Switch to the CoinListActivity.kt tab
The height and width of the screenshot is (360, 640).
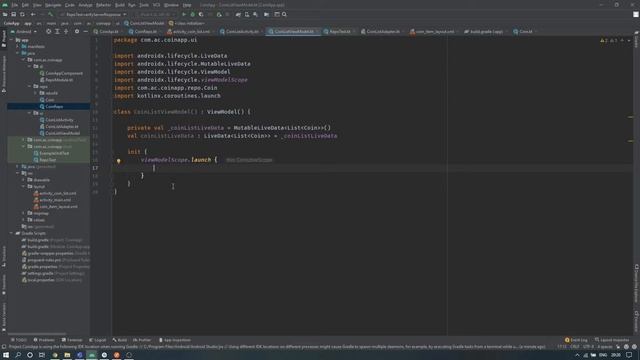coord(242,31)
